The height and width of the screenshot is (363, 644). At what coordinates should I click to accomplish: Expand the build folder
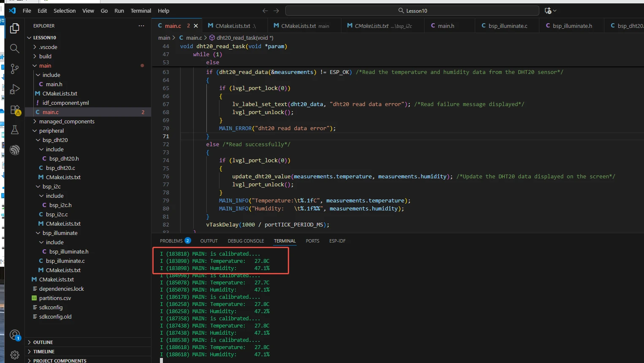(45, 56)
